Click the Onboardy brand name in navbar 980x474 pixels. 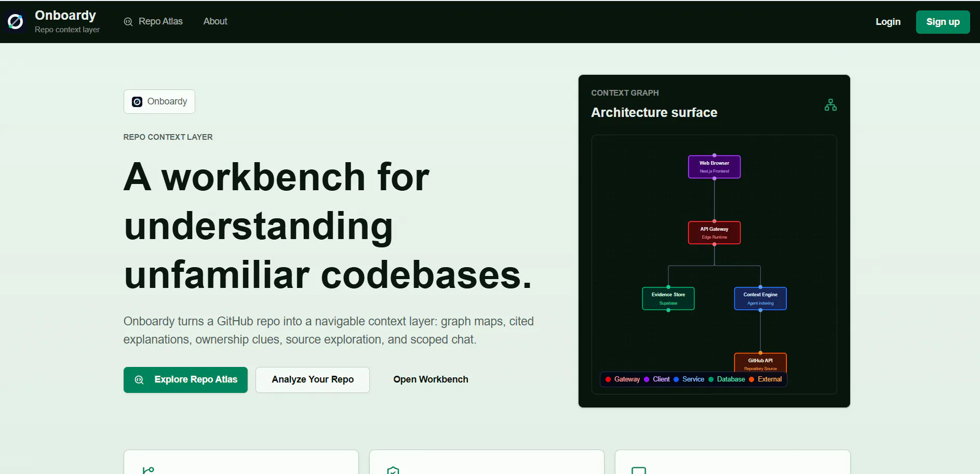[65, 15]
